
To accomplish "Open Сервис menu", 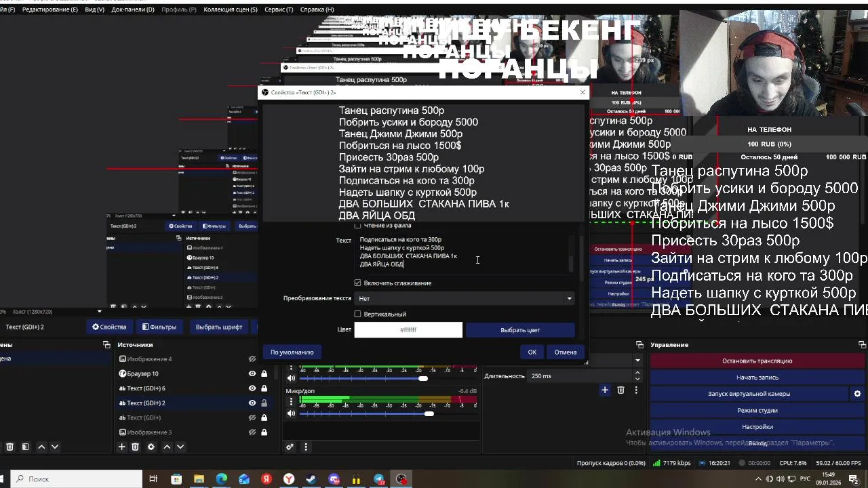I will click(x=279, y=9).
